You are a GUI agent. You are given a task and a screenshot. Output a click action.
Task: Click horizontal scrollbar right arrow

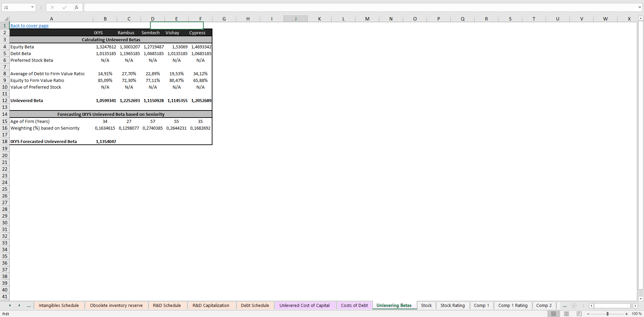point(635,306)
